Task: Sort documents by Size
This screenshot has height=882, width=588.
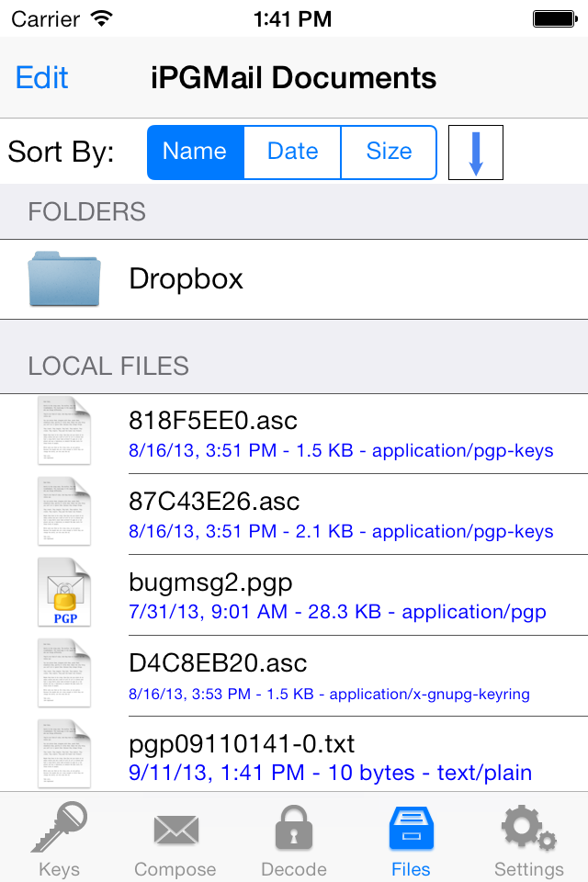Action: point(389,152)
